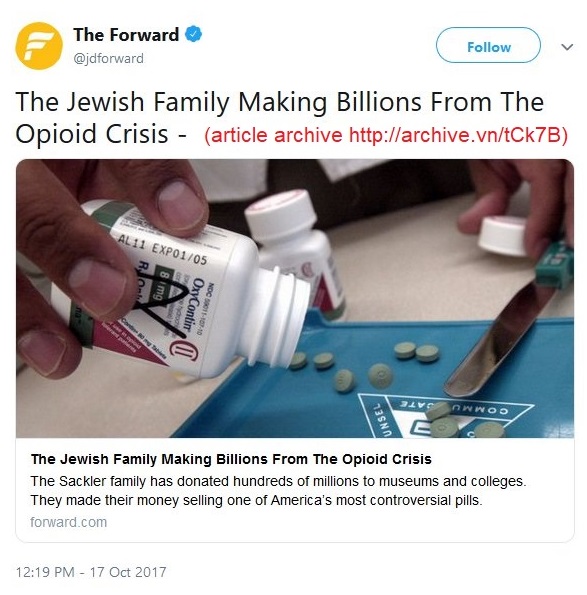Click the blue verified badge

pyautogui.click(x=194, y=35)
